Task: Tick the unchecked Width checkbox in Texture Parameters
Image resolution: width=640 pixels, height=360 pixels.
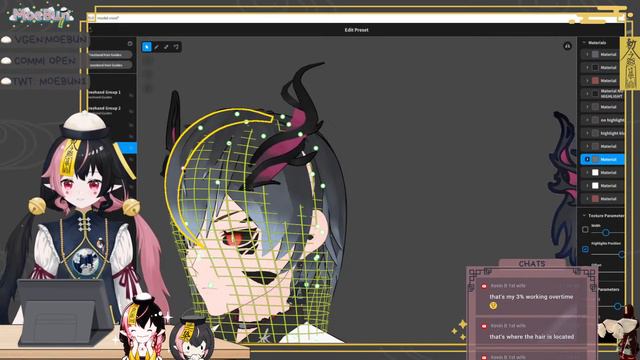Action: pos(585,229)
